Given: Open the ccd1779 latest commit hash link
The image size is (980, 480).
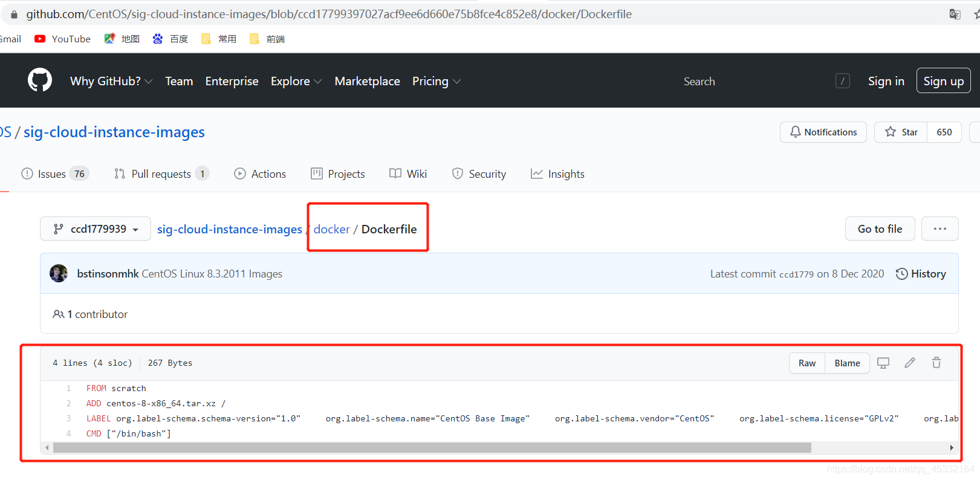Looking at the screenshot, I should [x=796, y=274].
